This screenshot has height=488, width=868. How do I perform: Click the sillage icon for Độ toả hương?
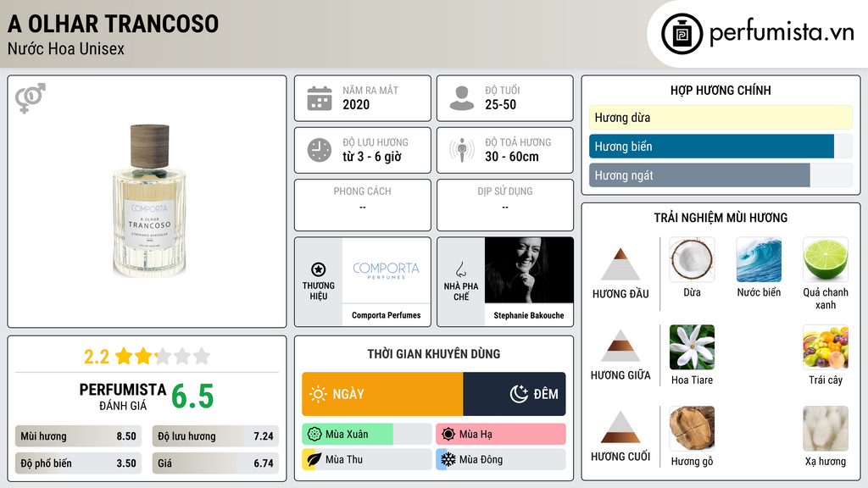click(x=462, y=150)
